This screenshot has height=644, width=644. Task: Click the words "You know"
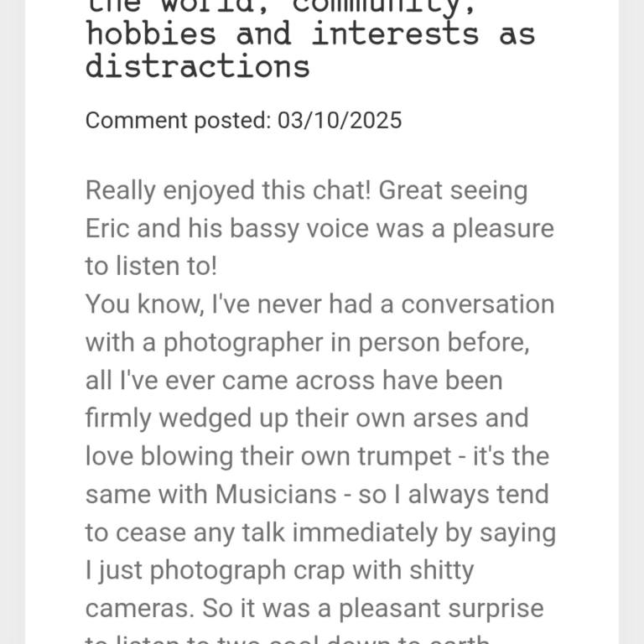[x=139, y=304]
